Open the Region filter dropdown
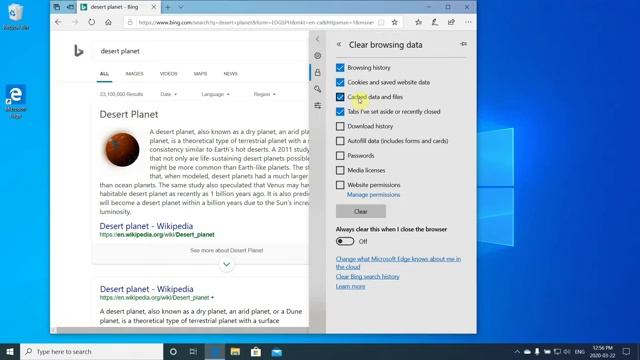640x360 pixels. tap(264, 94)
